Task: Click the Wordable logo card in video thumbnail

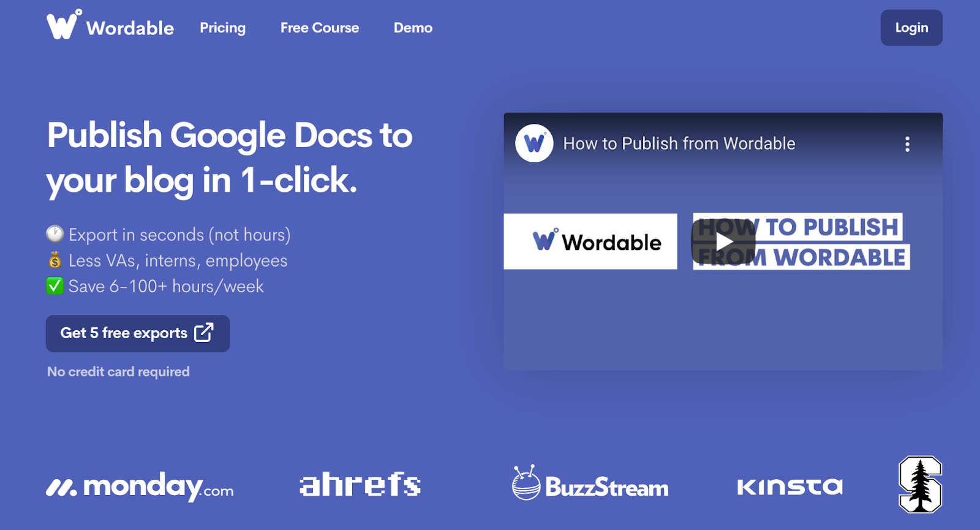Action: [590, 241]
